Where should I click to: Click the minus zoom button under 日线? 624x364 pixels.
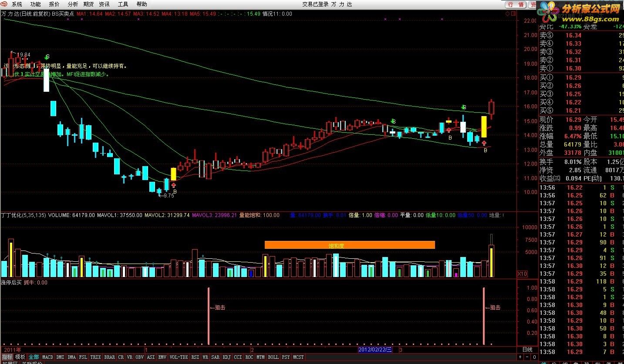click(x=527, y=357)
